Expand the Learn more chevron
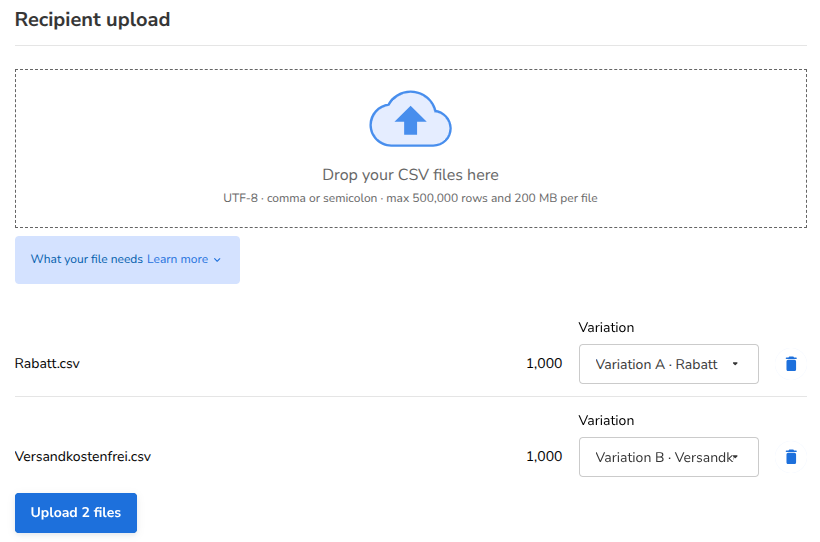 point(217,259)
